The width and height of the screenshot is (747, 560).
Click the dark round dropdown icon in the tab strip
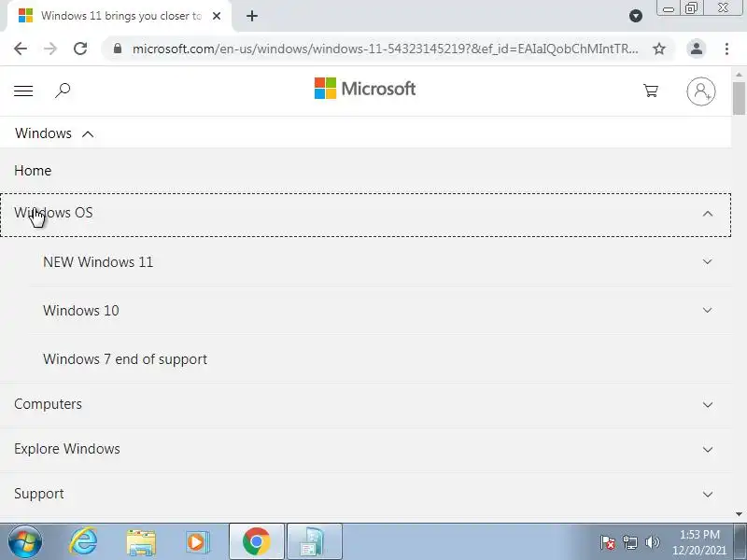pos(636,16)
